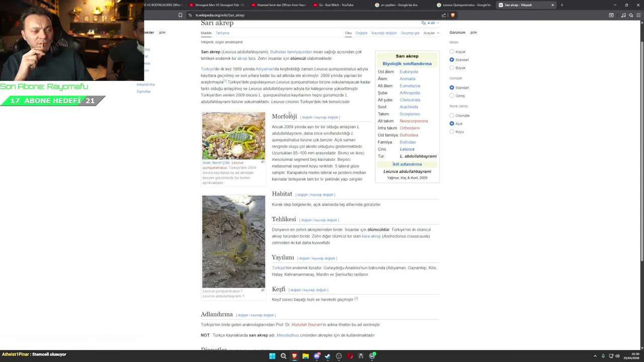Select Standart width option

pos(452,87)
